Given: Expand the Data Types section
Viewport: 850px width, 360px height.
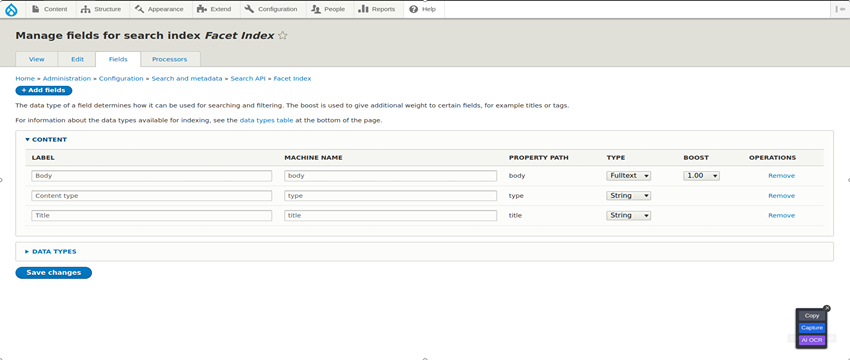Looking at the screenshot, I should [51, 252].
